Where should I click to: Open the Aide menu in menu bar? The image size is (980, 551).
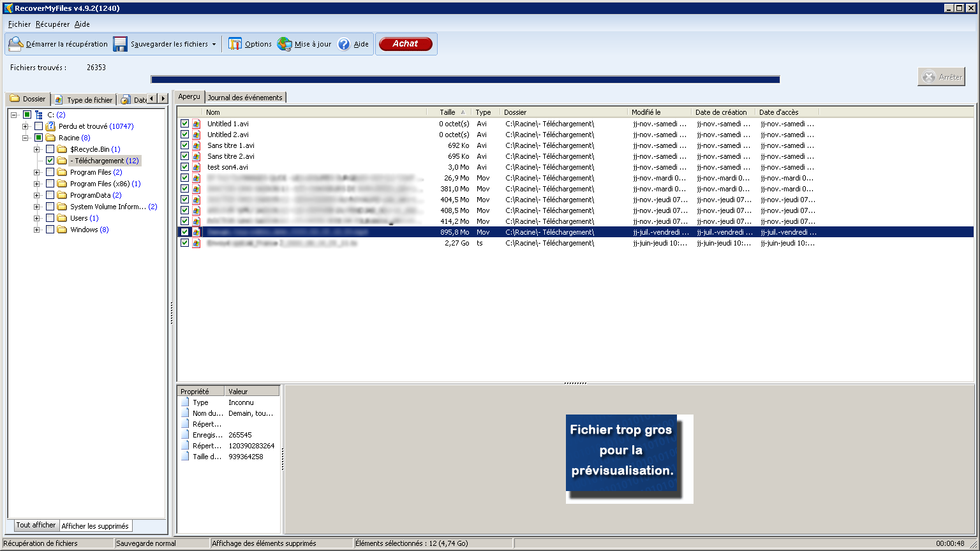coord(82,24)
